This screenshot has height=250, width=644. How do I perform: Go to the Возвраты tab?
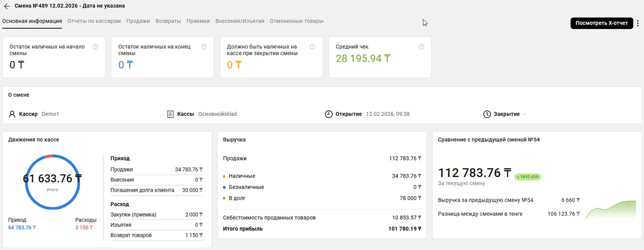point(168,21)
